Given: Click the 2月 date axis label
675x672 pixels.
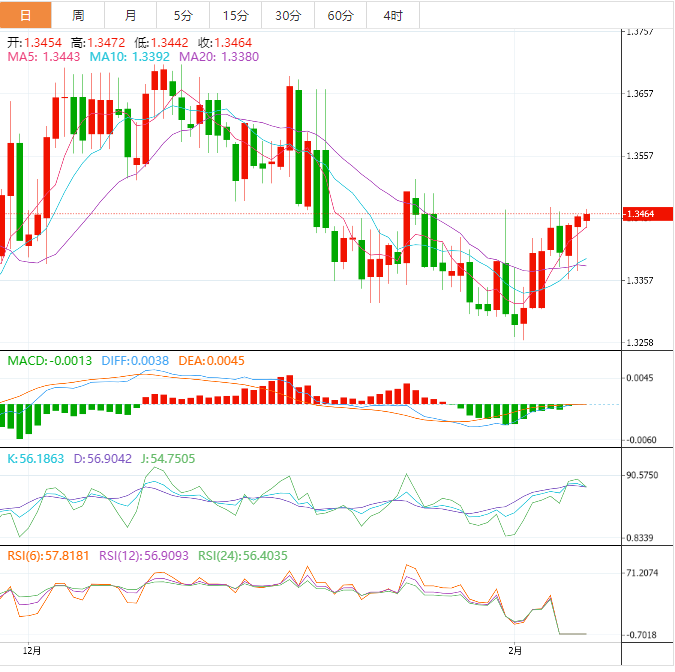Looking at the screenshot, I should click(515, 650).
